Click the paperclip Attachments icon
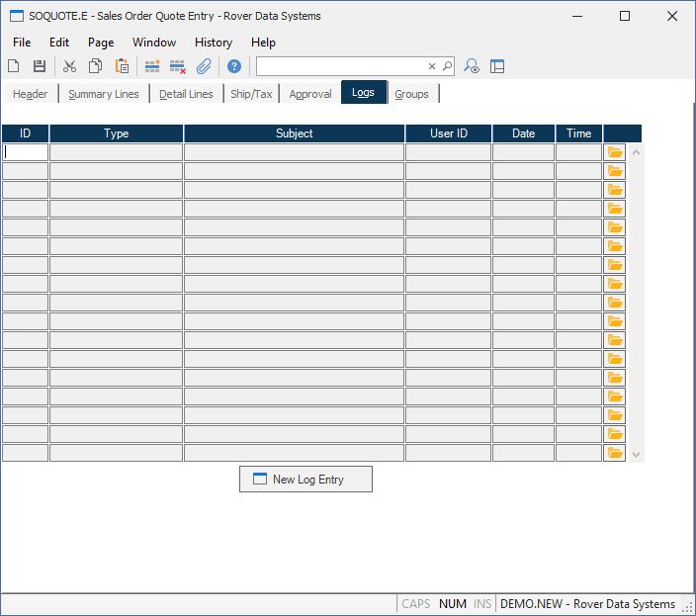 click(x=204, y=66)
